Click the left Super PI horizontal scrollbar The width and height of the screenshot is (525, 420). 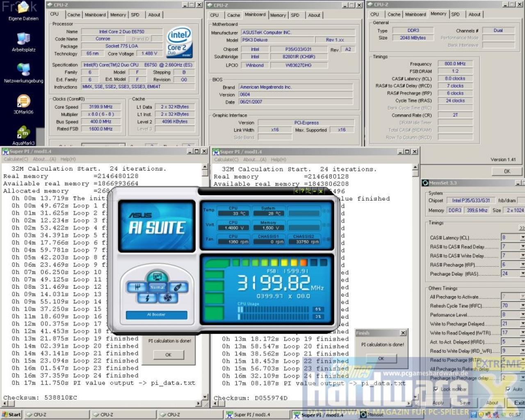point(102,404)
